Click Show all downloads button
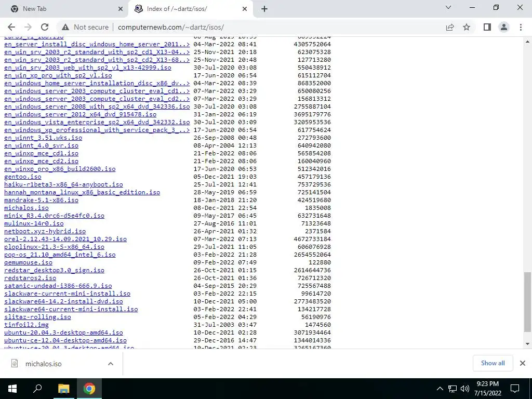The image size is (532, 399). coord(493,363)
